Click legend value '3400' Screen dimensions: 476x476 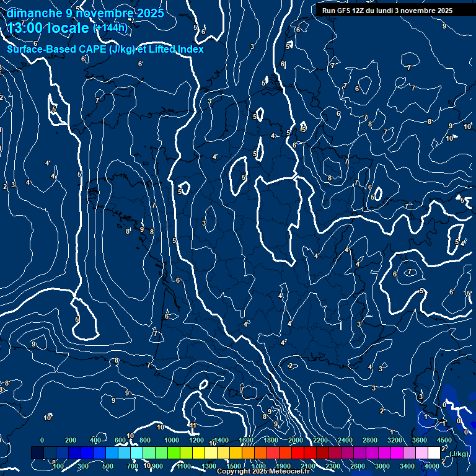pyautogui.click(x=407, y=466)
